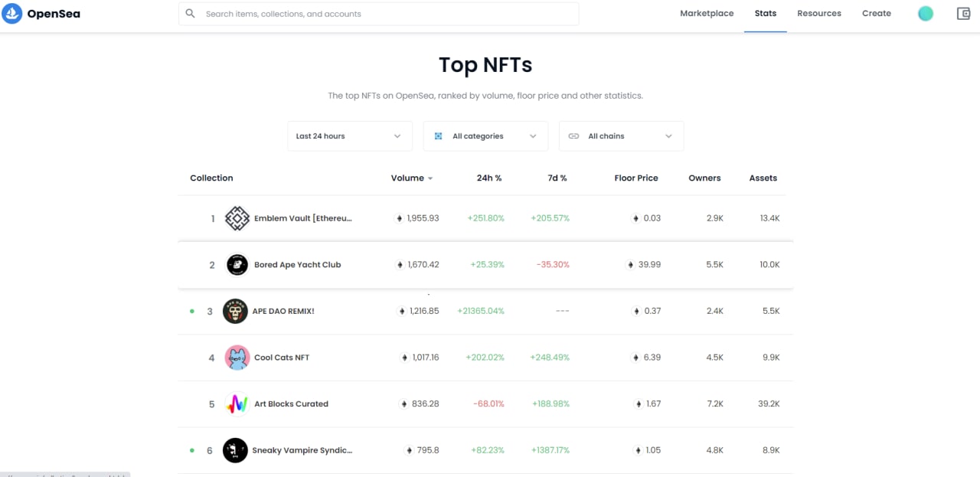
Task: Click the 39.2K assets value
Action: [x=769, y=404]
